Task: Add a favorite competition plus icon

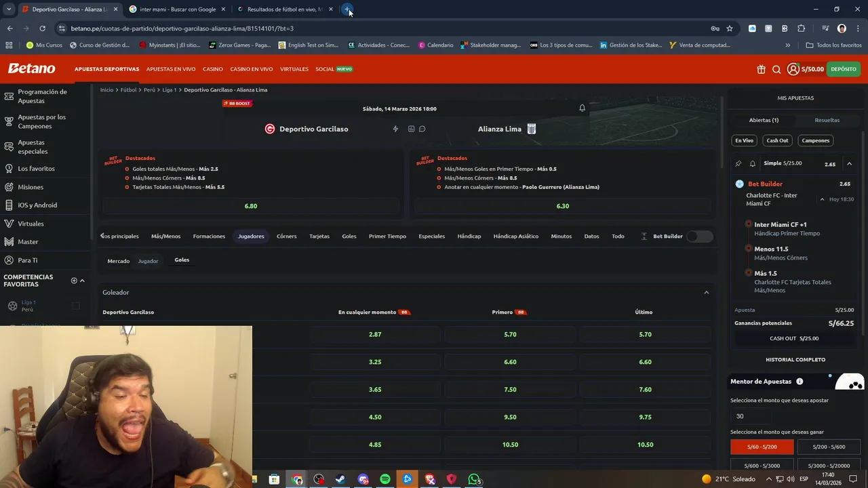Action: (74, 281)
